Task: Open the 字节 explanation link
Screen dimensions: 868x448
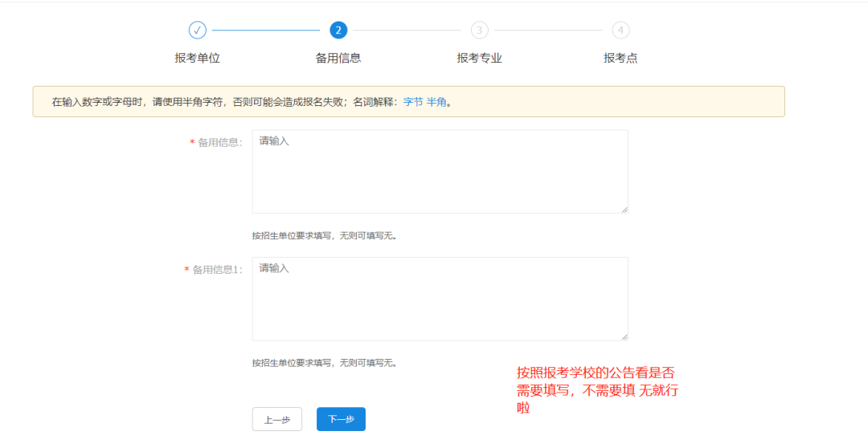Action: click(412, 102)
